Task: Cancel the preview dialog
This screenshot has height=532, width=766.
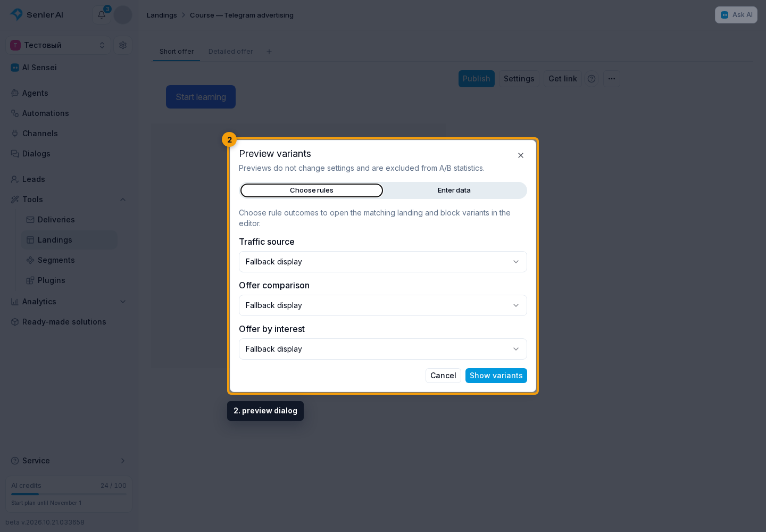Action: 443,376
